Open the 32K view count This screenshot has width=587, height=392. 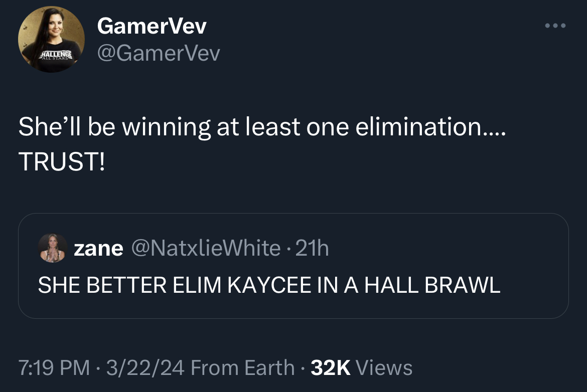[x=330, y=367]
